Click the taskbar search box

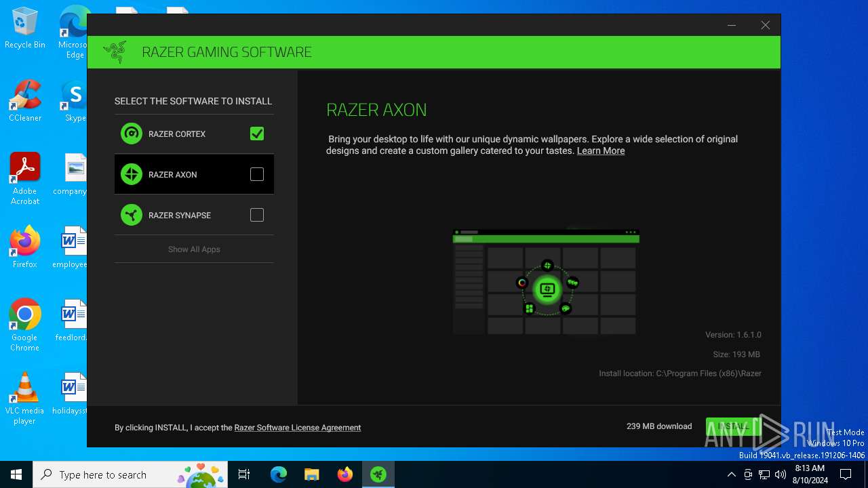[x=132, y=474]
